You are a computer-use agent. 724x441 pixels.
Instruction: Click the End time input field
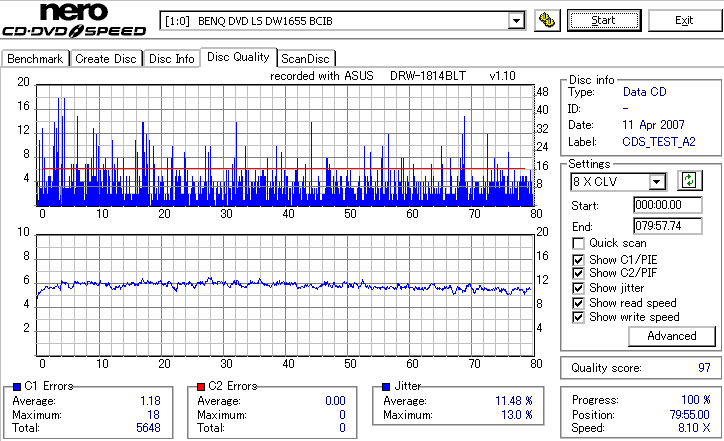(x=668, y=226)
